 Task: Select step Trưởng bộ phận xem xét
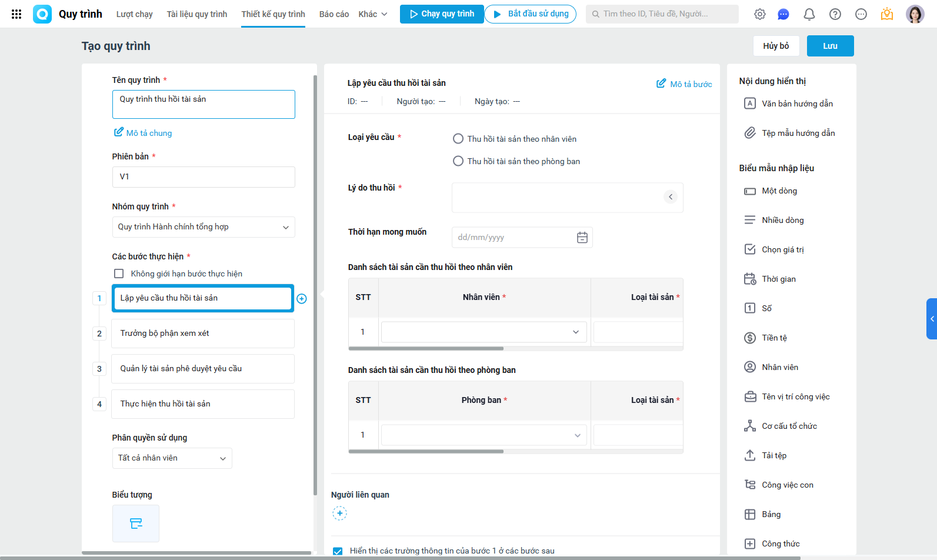[203, 334]
